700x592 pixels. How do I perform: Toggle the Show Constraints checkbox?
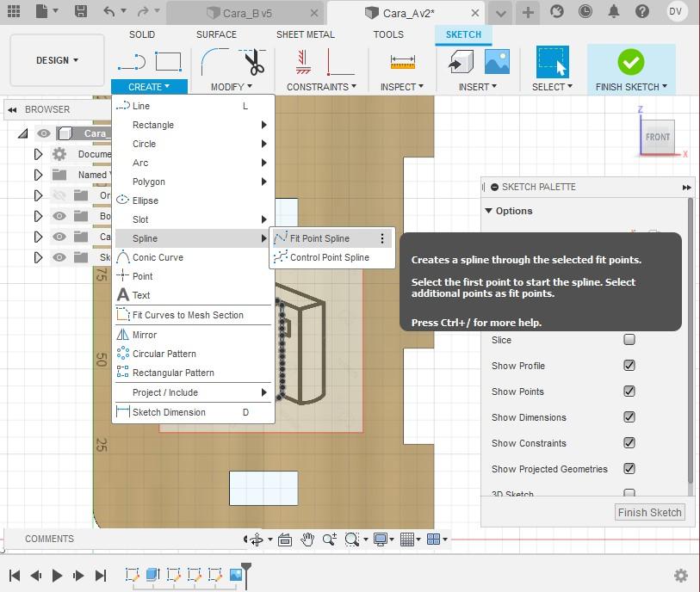[x=629, y=443]
